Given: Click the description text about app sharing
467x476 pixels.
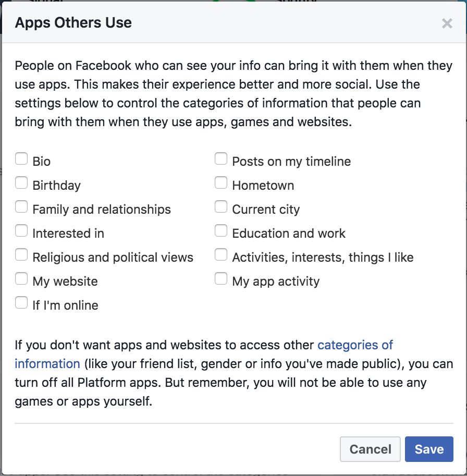Looking at the screenshot, I should pos(233,94).
